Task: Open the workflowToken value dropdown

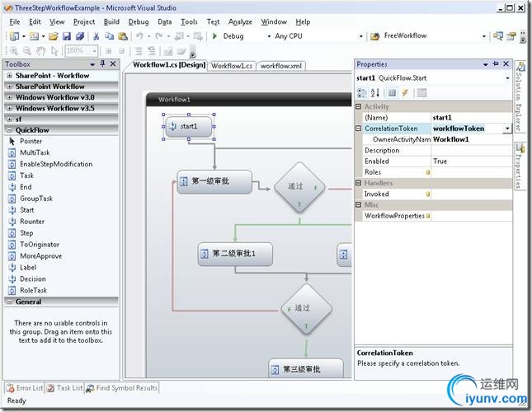Action: pos(507,129)
